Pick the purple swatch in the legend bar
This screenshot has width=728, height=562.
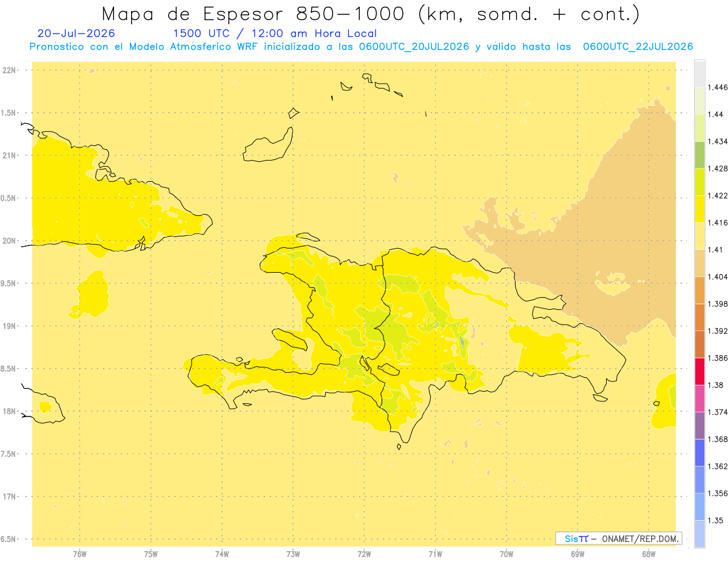tap(699, 426)
